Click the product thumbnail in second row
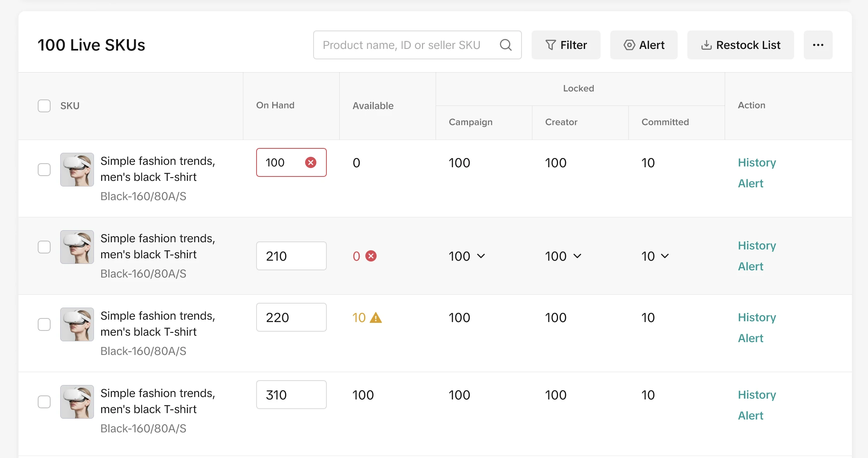 click(x=77, y=247)
